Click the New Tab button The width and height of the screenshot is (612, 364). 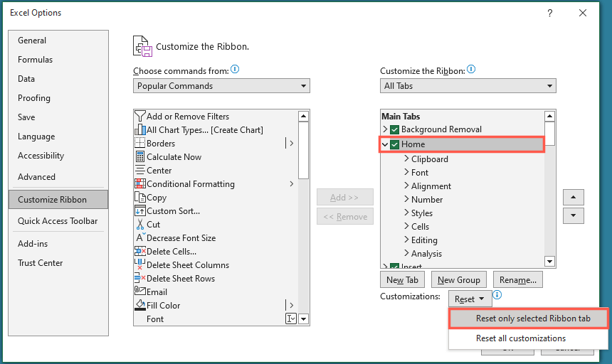point(402,280)
